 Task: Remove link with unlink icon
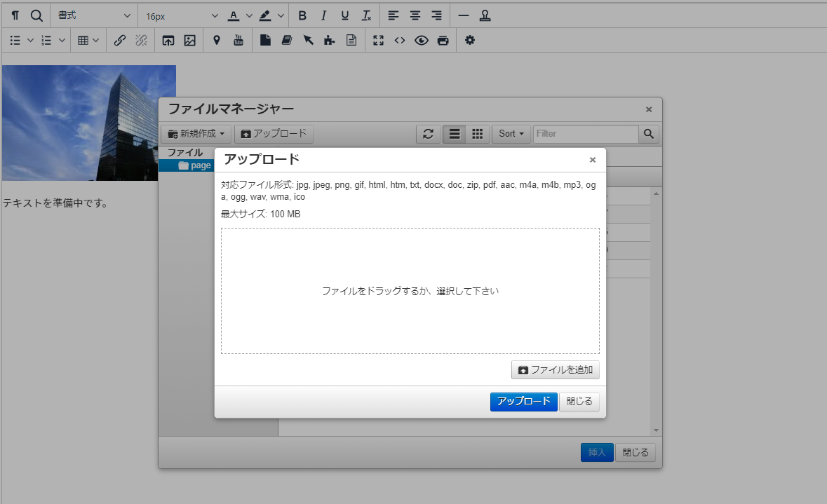pyautogui.click(x=141, y=40)
